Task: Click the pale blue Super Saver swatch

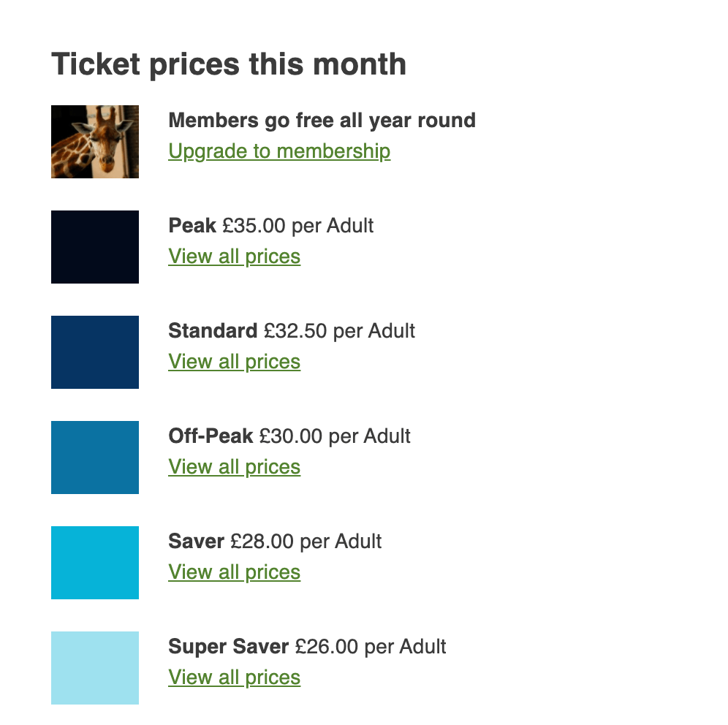Action: (95, 668)
